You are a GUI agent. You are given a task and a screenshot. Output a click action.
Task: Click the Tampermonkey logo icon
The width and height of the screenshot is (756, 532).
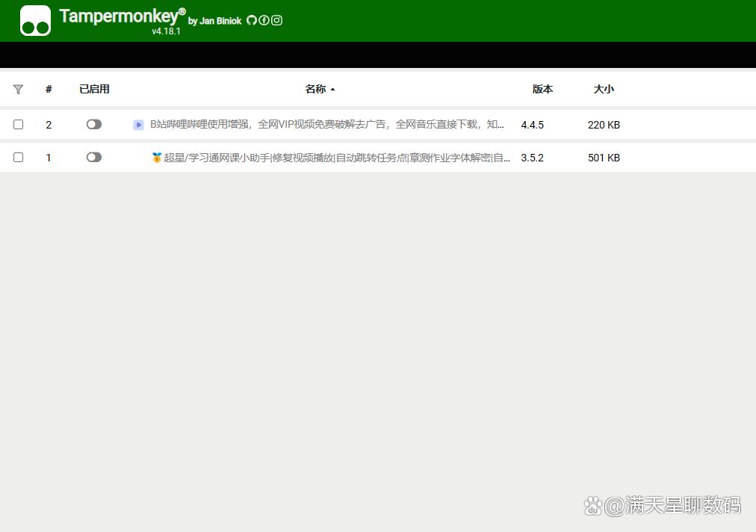point(35,21)
